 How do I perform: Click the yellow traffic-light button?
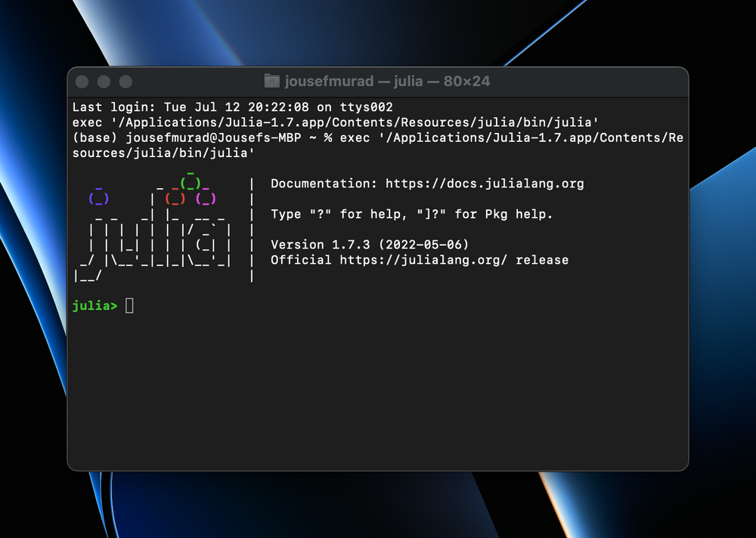coord(103,82)
